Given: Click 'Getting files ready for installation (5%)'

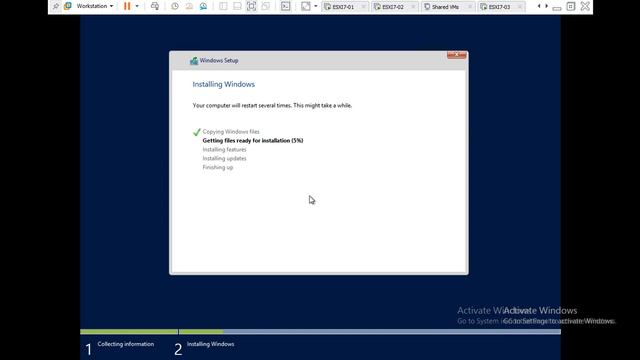Looking at the screenshot, I should [253, 140].
